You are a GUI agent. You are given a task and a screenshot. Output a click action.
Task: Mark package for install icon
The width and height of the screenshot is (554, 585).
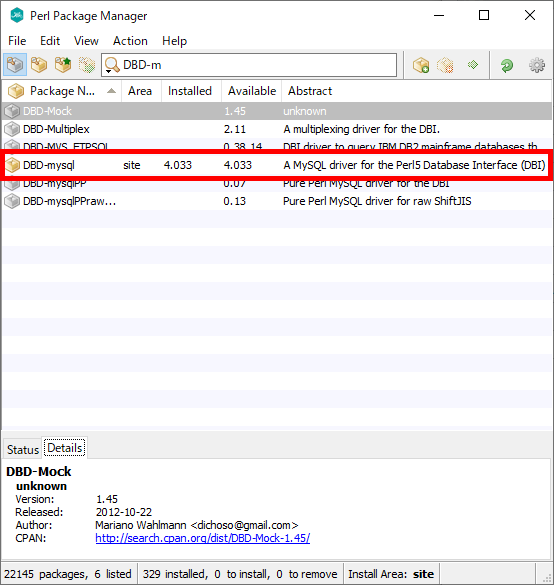point(421,65)
